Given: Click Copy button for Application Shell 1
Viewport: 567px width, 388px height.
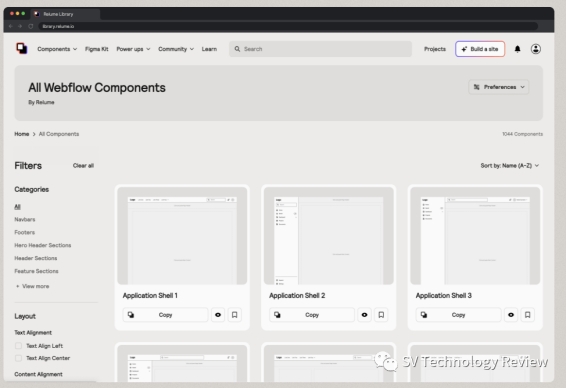Looking at the screenshot, I should pyautogui.click(x=166, y=315).
